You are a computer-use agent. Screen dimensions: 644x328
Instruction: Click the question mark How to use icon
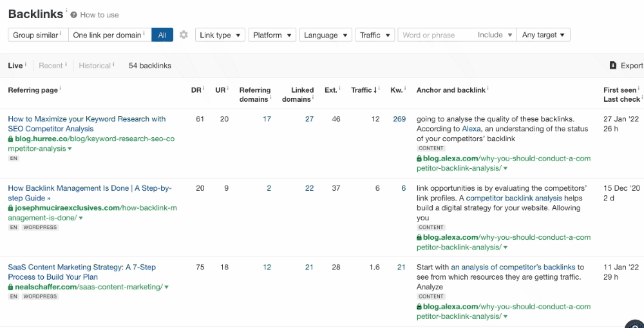pos(74,15)
